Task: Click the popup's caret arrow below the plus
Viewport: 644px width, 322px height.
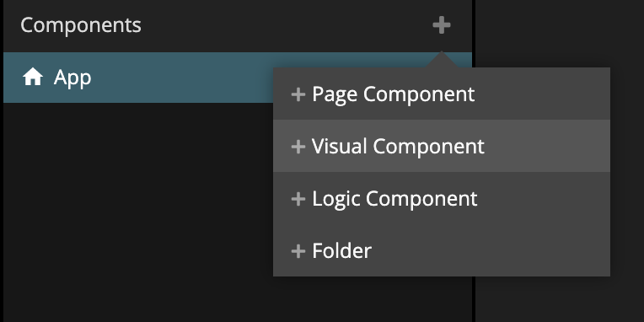Action: point(442,60)
